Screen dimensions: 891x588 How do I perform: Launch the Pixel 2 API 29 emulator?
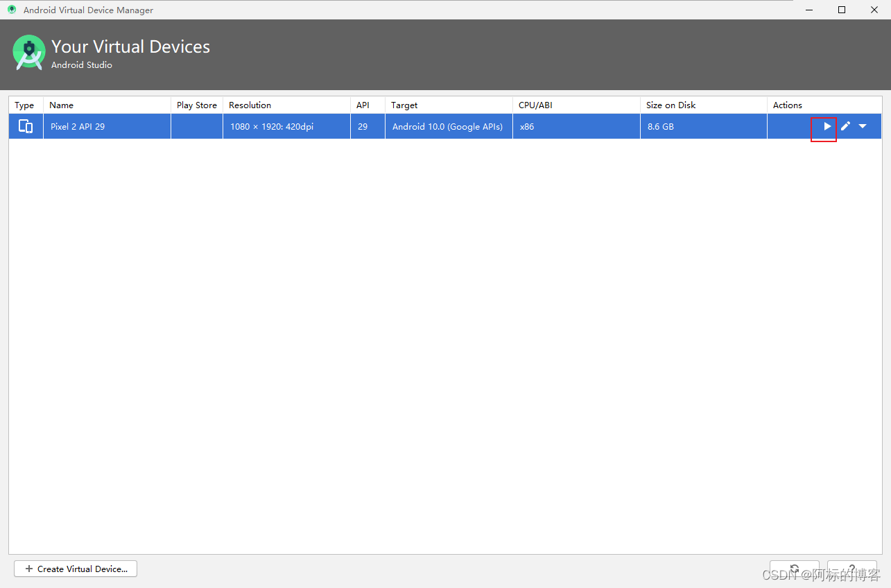pos(827,126)
